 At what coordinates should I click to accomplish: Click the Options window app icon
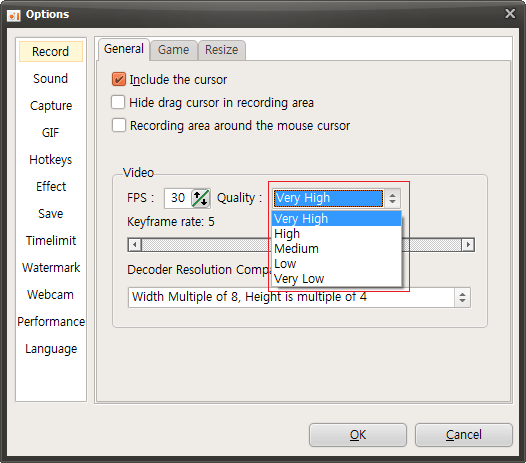point(14,15)
